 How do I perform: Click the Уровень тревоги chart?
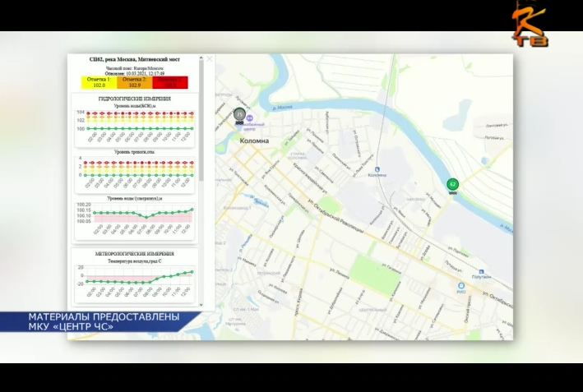tap(134, 170)
